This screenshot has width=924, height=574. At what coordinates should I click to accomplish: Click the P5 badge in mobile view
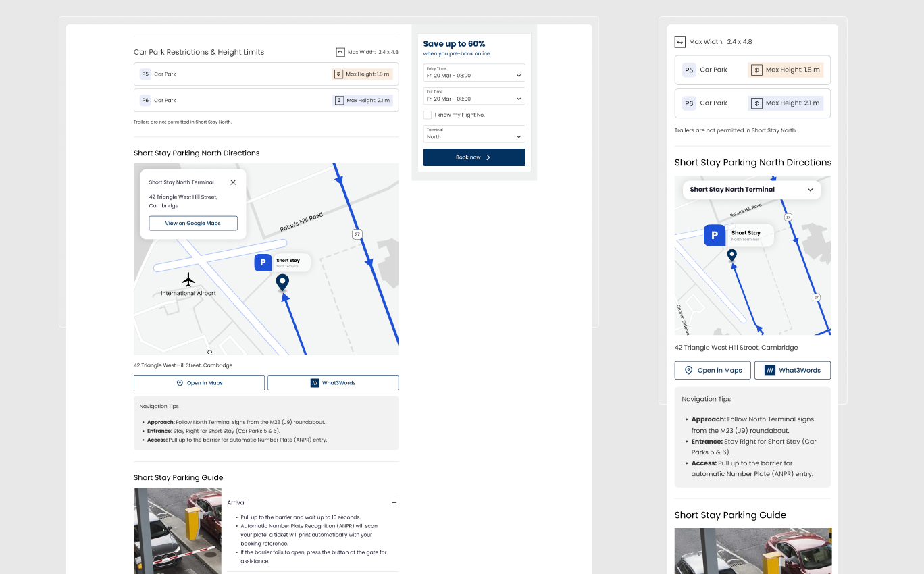point(689,70)
